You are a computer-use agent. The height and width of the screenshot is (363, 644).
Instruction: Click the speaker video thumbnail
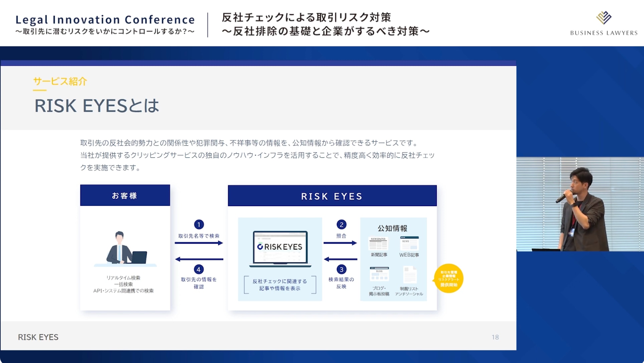click(580, 204)
